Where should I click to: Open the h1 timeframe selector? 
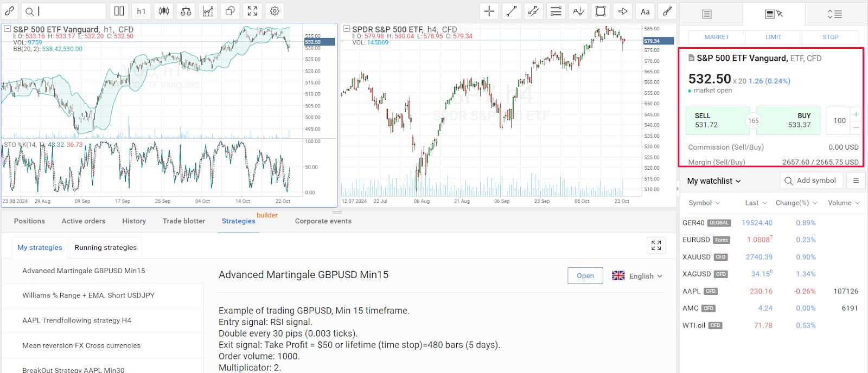click(x=142, y=11)
